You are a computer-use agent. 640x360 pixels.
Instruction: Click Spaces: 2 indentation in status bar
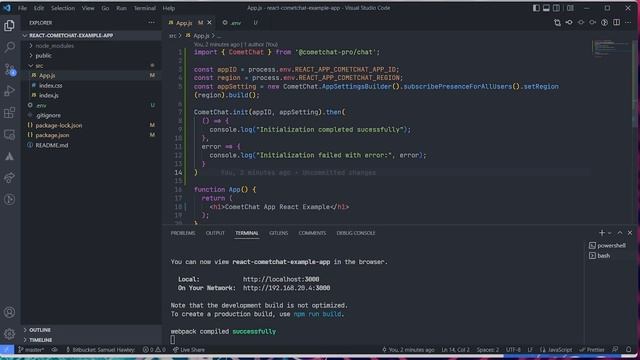(x=488, y=349)
